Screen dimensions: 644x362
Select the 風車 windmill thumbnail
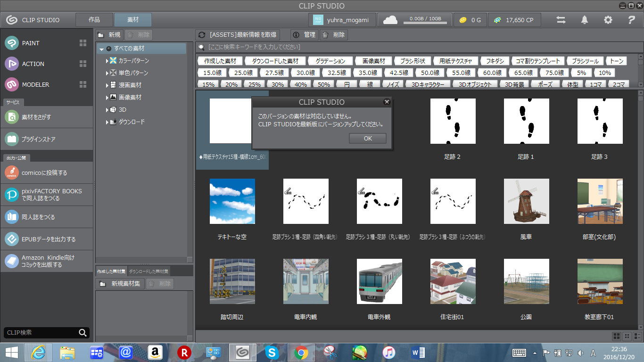point(526,201)
